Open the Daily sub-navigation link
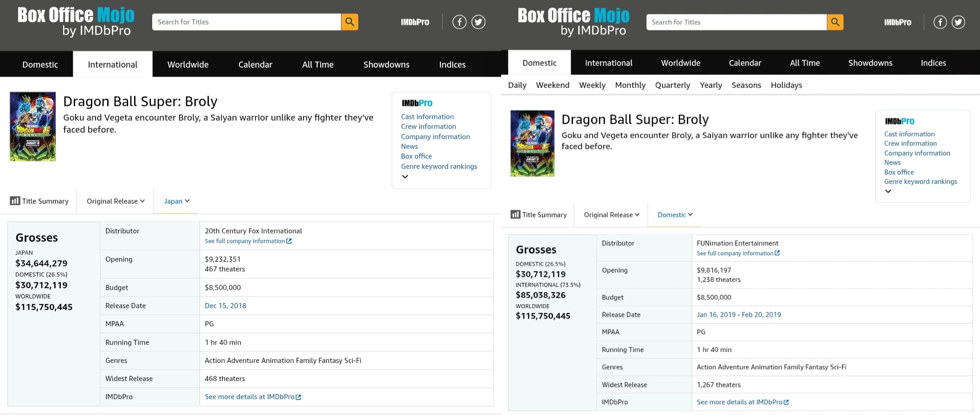980x415 pixels. tap(517, 85)
